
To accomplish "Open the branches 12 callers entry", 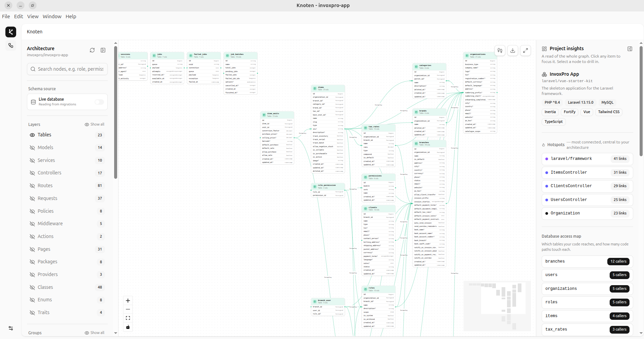I will (x=587, y=262).
